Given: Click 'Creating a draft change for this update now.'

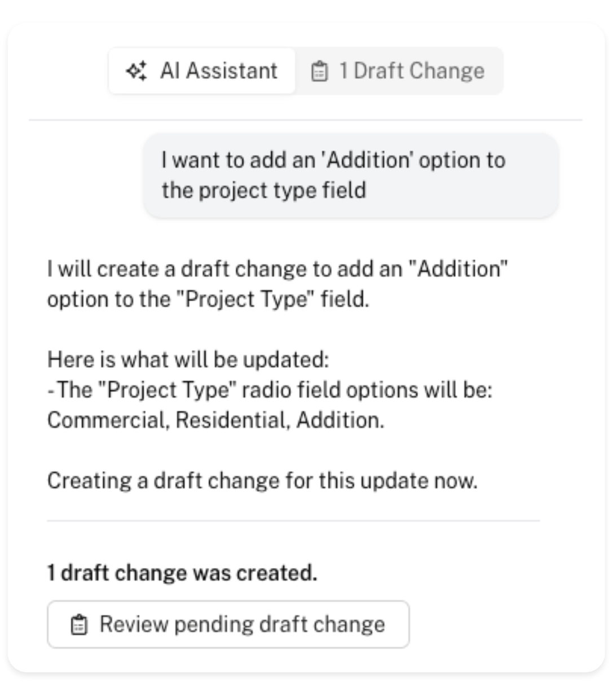Looking at the screenshot, I should pos(262,481).
